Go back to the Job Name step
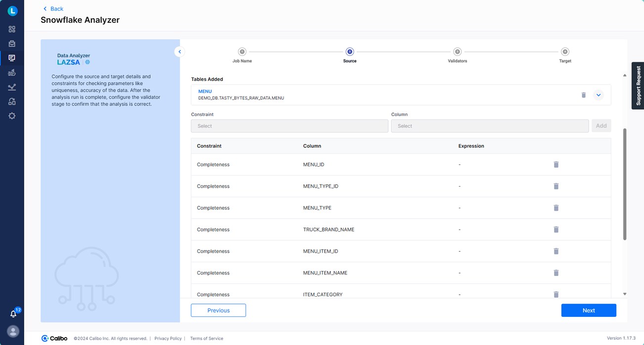Viewport: 644px width, 345px height. 242,51
